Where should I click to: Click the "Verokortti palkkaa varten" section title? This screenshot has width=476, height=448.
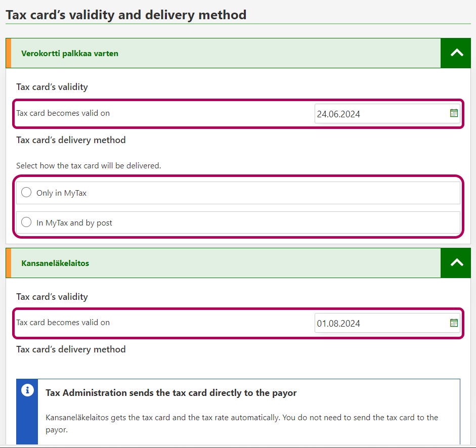70,53
